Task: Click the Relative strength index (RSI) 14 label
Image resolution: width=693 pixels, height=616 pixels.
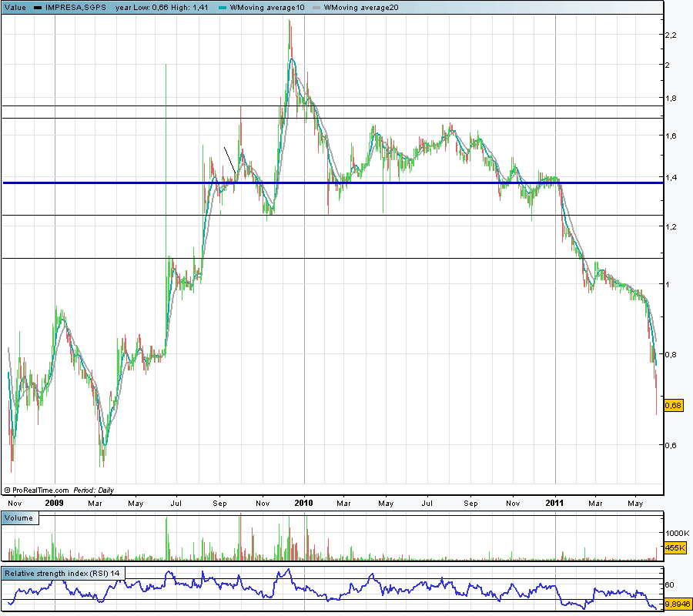Action: (62, 574)
